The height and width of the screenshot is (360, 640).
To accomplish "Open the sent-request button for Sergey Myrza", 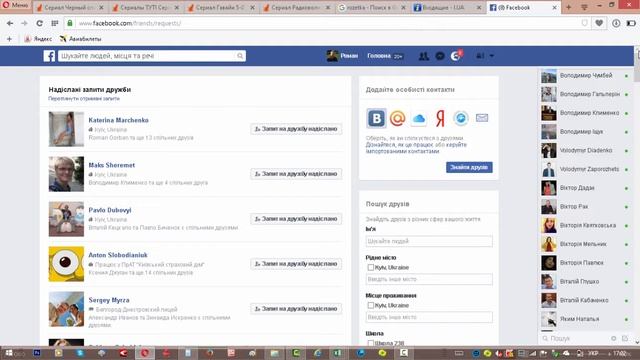I will tap(296, 309).
